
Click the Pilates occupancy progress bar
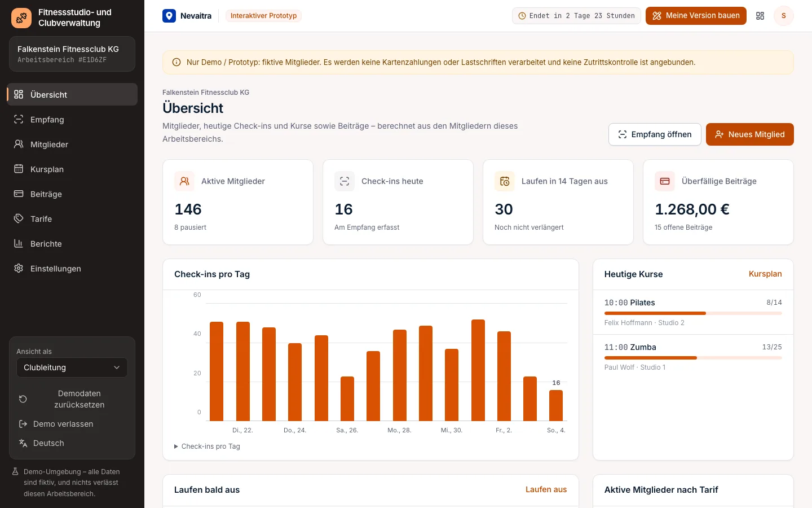[693, 313]
